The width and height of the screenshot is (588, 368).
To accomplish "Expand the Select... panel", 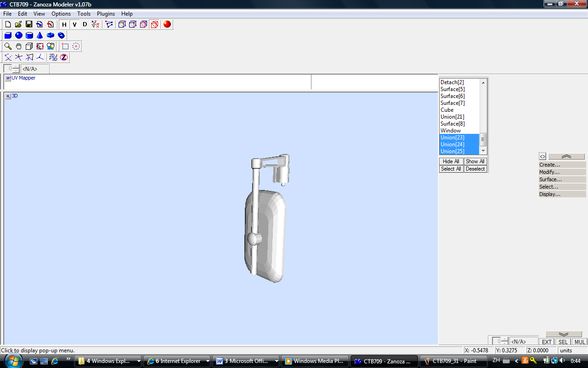I will [x=562, y=187].
